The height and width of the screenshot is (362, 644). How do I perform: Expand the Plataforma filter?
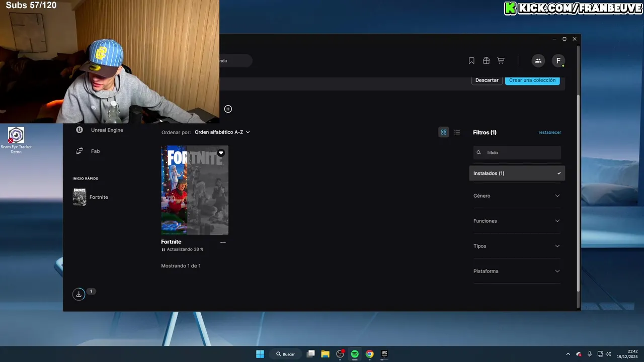(x=517, y=271)
